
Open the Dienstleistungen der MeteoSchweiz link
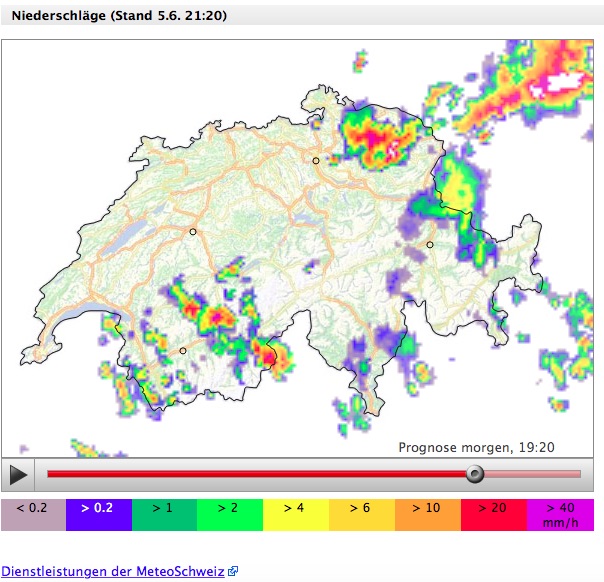pos(113,572)
